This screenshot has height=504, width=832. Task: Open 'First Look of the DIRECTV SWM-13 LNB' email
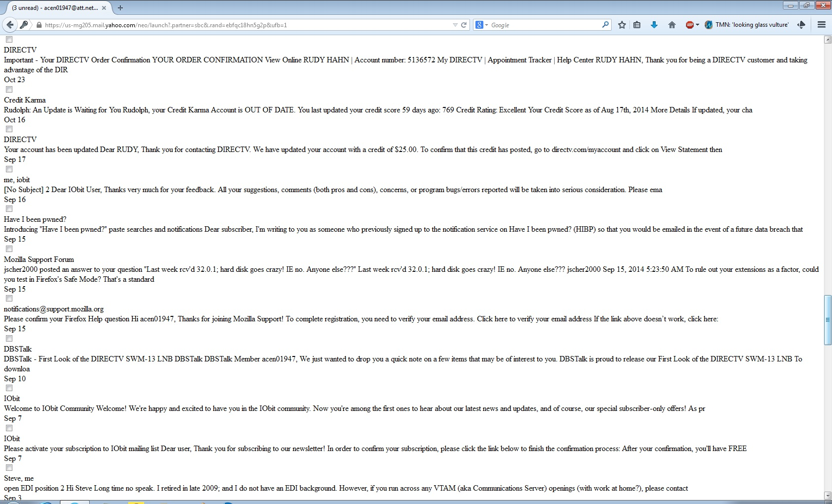(403, 364)
